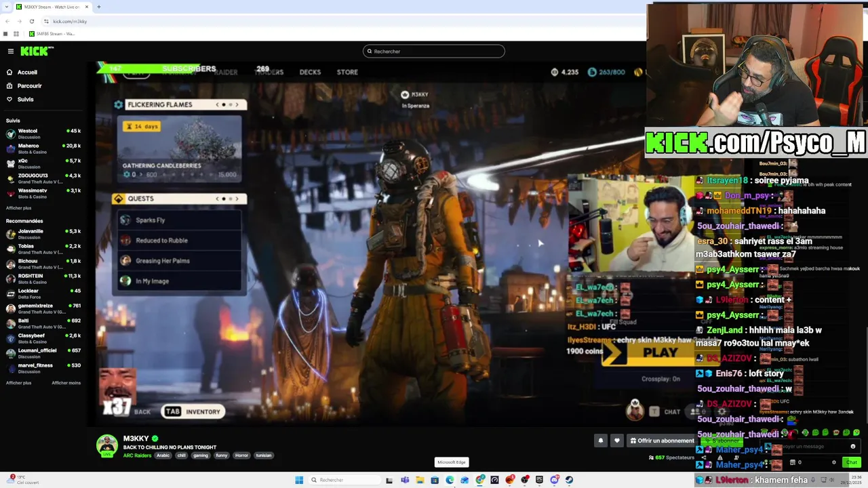Click the share icon under viewers count

pyautogui.click(x=703, y=457)
